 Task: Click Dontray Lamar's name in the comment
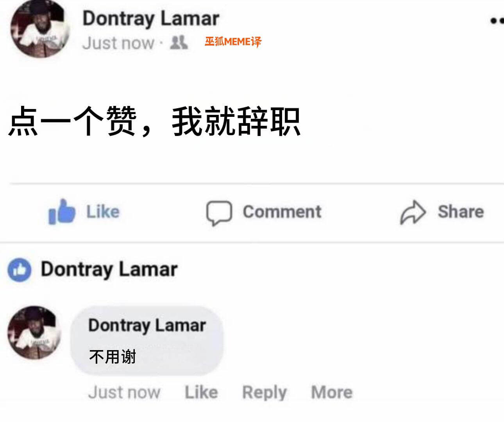(x=147, y=325)
